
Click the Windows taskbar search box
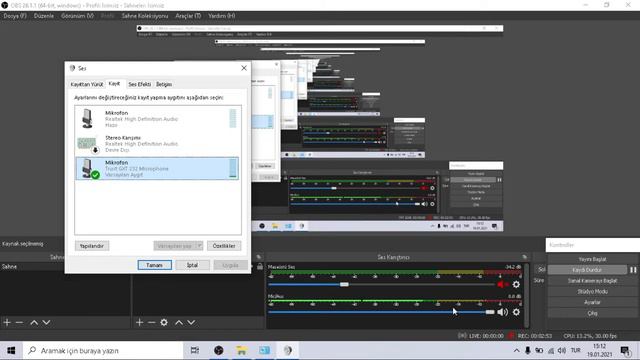(103, 351)
